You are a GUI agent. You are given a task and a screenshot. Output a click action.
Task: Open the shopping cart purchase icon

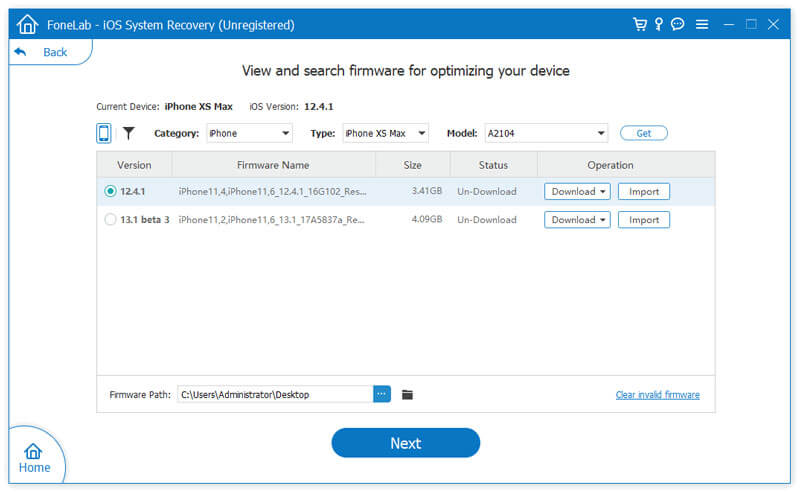point(640,24)
